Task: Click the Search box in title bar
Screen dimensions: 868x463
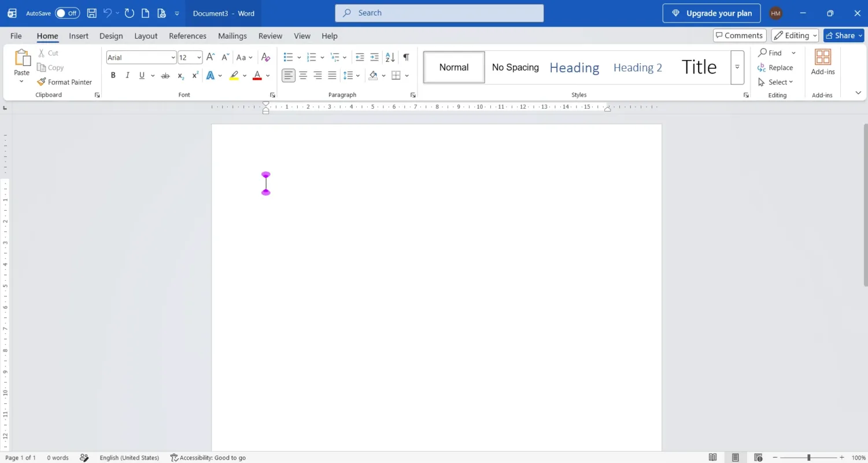Action: (439, 13)
